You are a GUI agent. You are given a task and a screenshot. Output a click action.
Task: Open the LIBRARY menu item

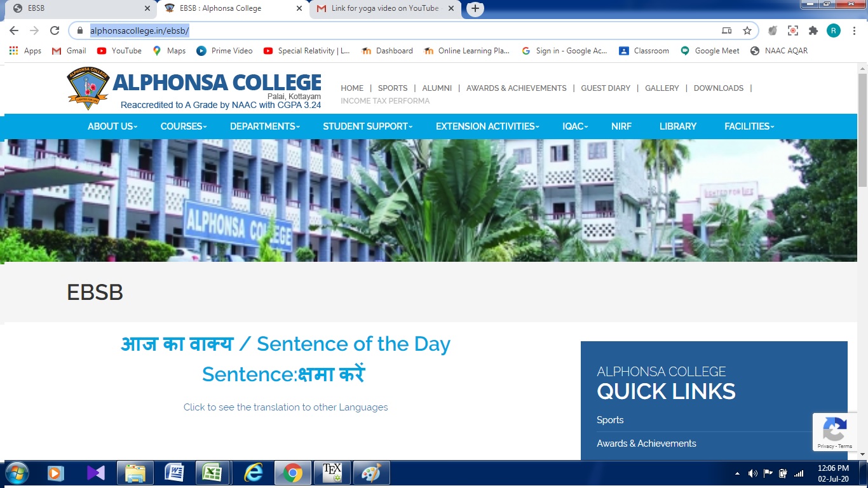678,126
